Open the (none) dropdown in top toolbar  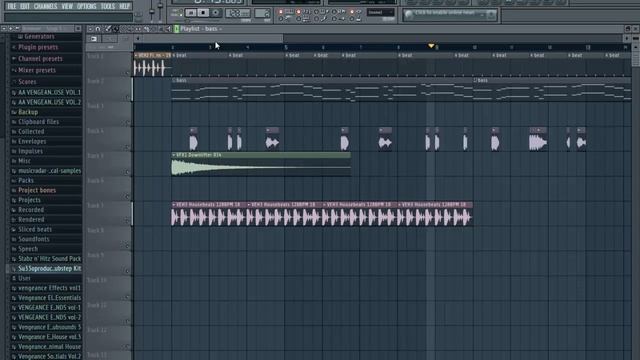pyautogui.click(x=381, y=13)
